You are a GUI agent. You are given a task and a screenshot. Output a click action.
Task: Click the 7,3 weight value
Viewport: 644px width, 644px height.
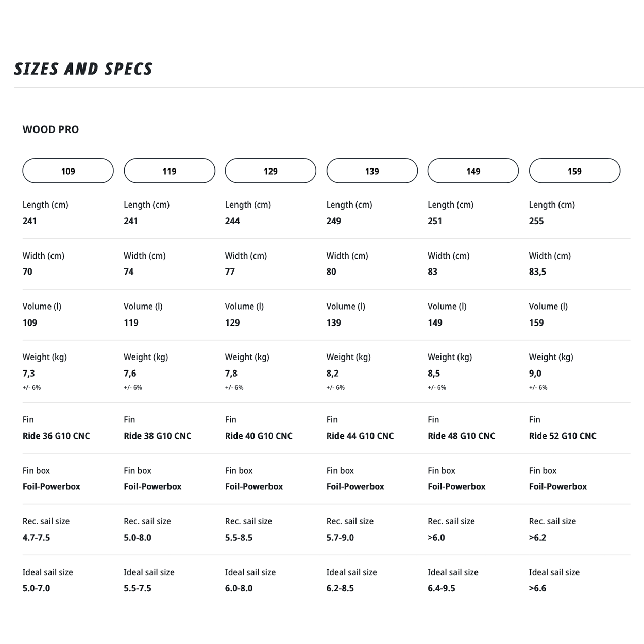[x=29, y=373]
